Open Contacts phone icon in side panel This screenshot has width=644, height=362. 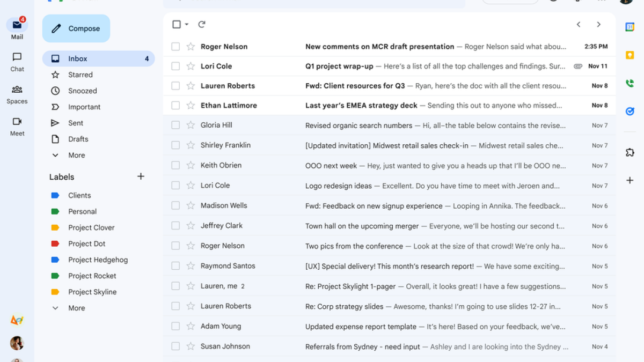coord(630,83)
